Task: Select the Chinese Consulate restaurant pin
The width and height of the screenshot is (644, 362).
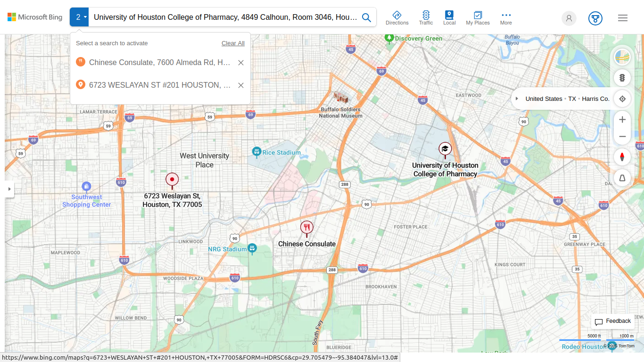Action: tap(306, 229)
